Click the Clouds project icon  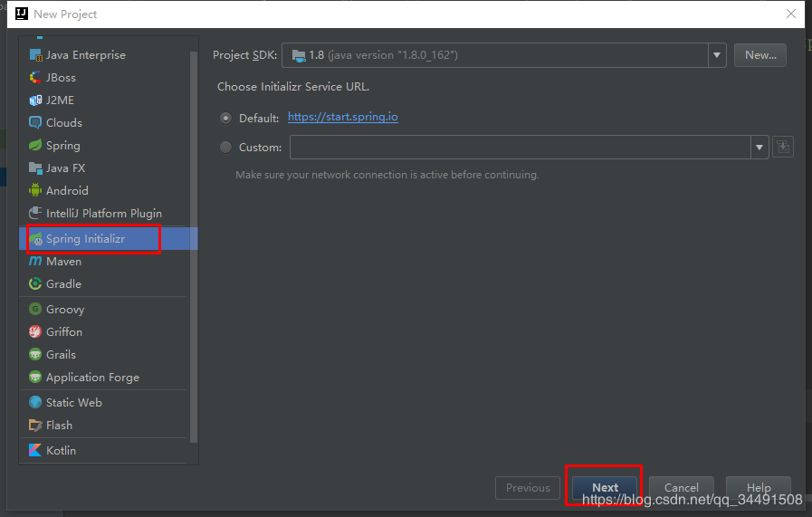coord(35,123)
